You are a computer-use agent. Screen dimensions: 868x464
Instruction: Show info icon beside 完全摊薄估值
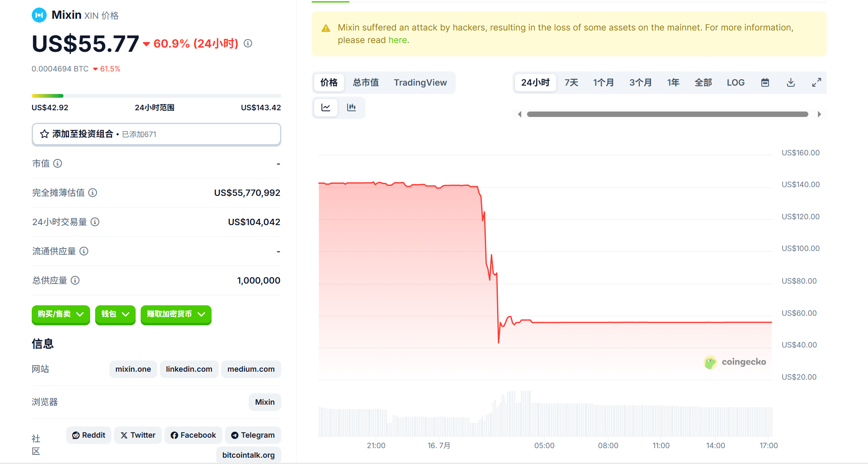point(93,193)
